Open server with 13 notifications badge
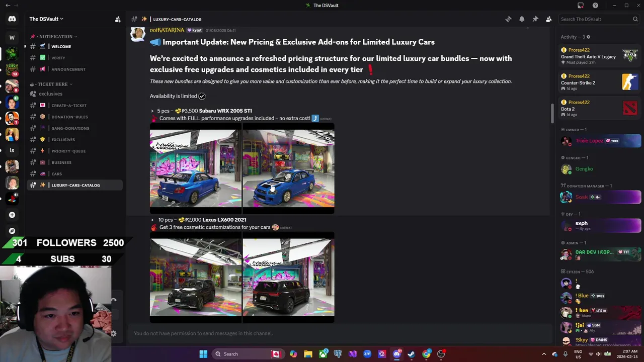 click(12, 69)
